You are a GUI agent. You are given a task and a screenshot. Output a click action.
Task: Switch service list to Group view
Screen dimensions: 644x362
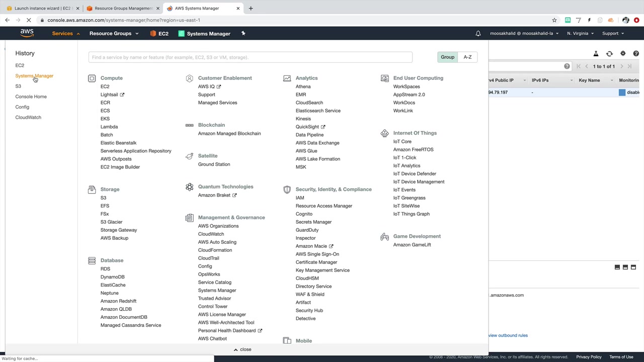[447, 57]
